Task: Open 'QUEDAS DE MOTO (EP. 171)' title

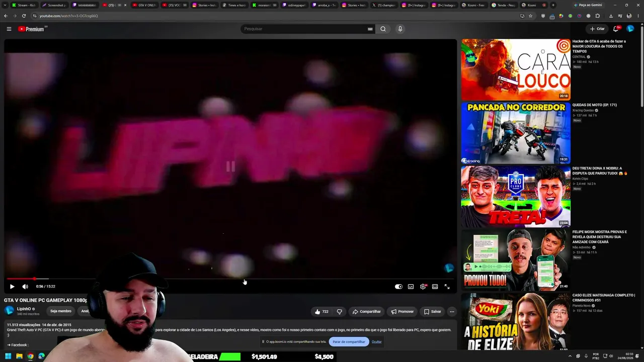Action: pyautogui.click(x=594, y=105)
